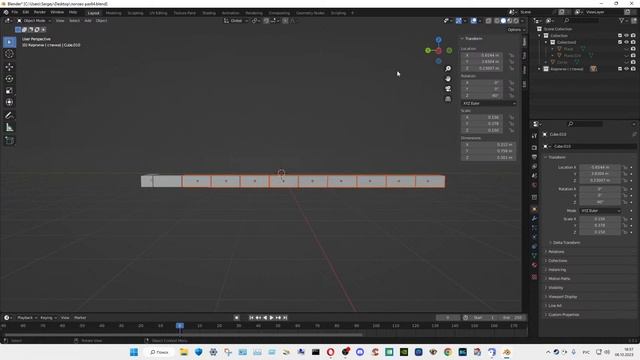
Task: Open the Object Mode dropdown
Action: pos(33,20)
